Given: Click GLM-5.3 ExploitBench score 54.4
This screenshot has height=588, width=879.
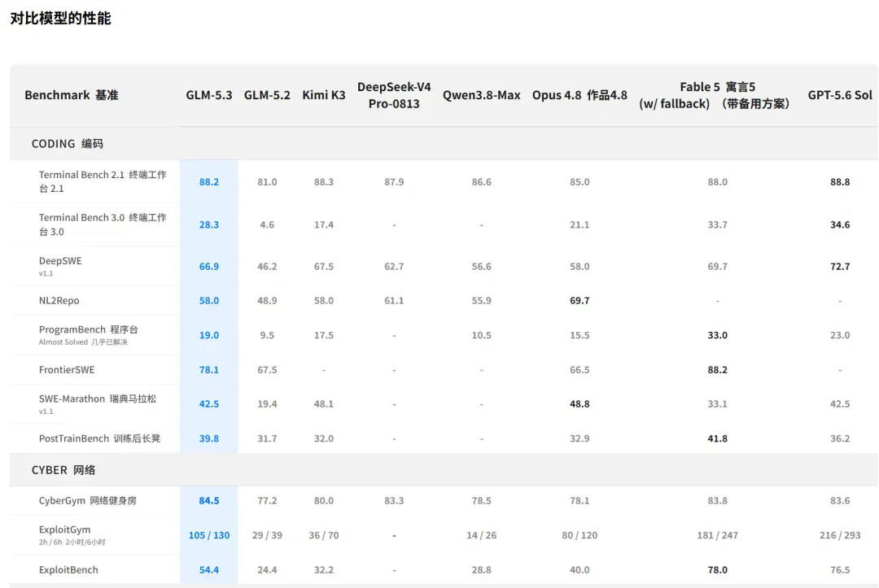Looking at the screenshot, I should tap(208, 570).
